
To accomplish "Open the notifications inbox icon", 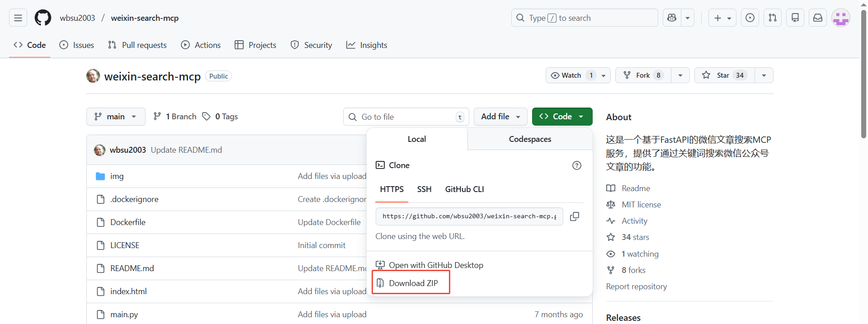I will [818, 18].
